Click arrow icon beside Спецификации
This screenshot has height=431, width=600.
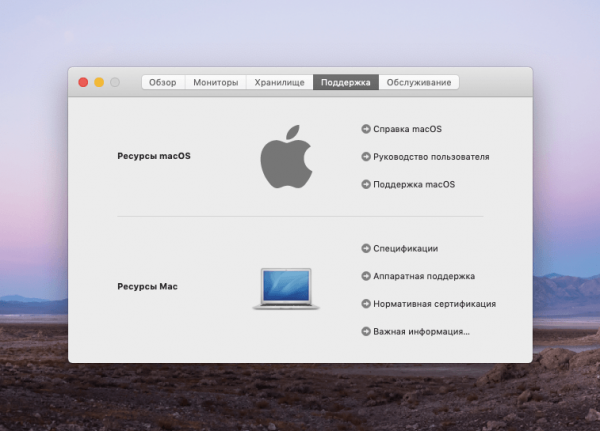(366, 248)
